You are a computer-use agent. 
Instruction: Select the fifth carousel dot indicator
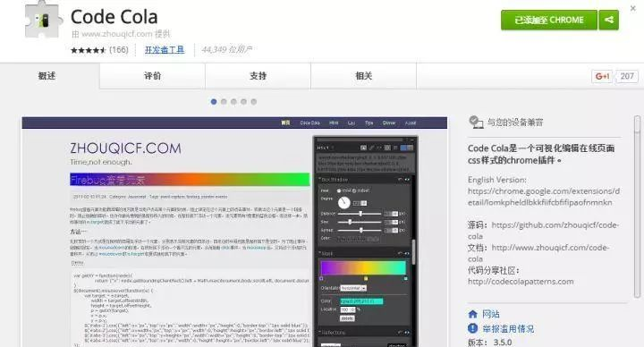(x=254, y=101)
